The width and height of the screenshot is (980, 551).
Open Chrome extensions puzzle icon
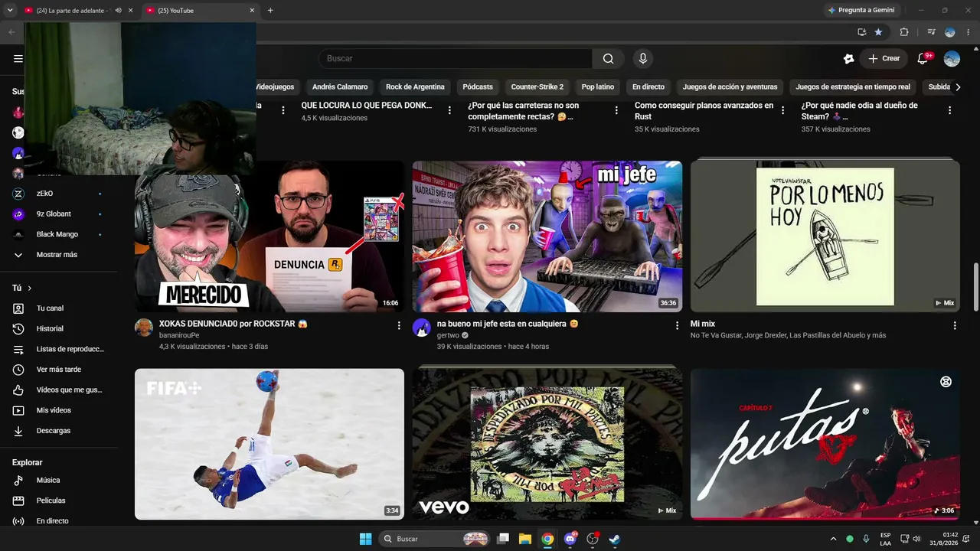click(904, 32)
